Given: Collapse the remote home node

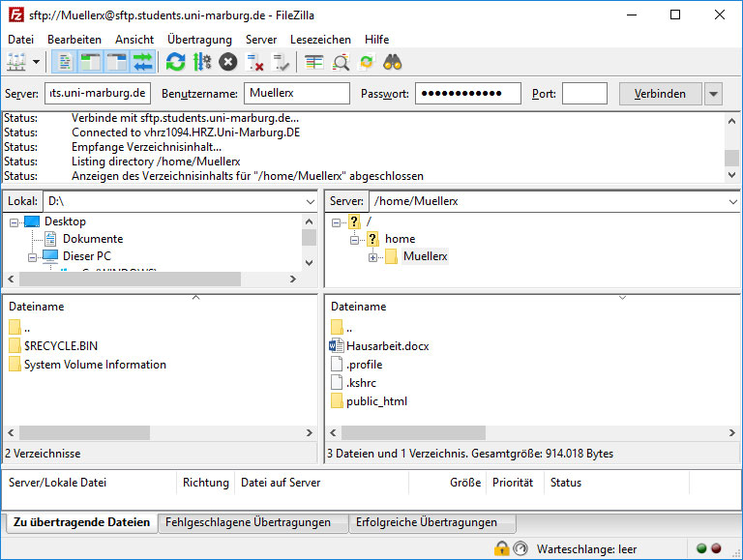Looking at the screenshot, I should (354, 240).
